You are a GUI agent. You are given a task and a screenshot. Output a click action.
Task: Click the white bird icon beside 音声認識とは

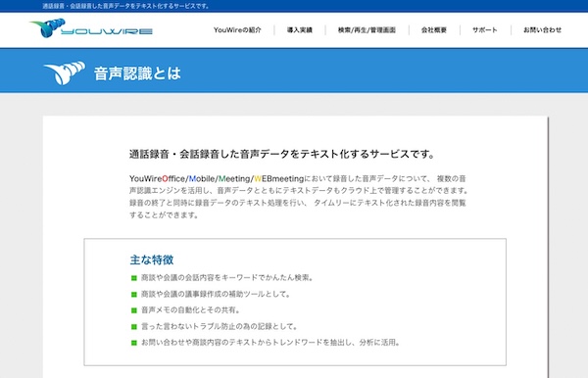65,72
